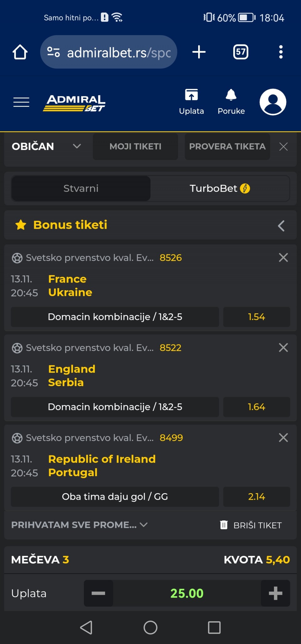Increase Uplata stake with plus button

tap(275, 593)
